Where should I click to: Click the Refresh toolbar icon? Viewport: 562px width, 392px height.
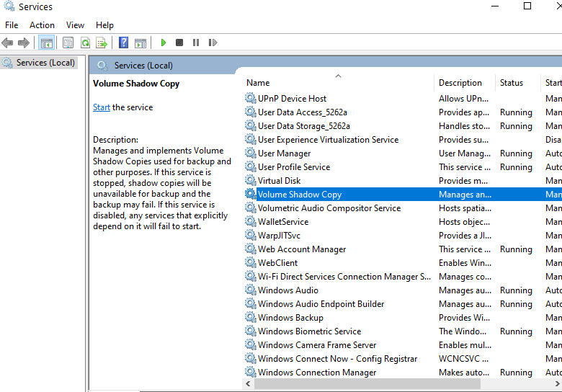(x=85, y=43)
